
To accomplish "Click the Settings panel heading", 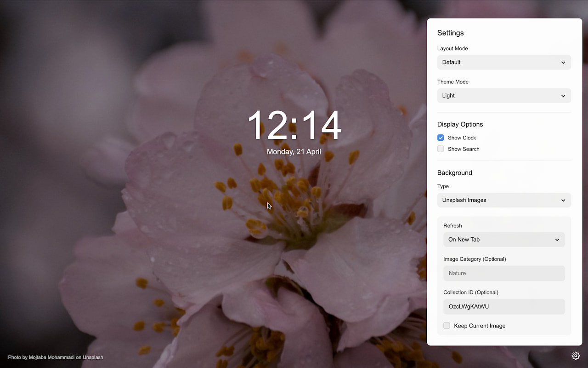I will click(x=451, y=33).
